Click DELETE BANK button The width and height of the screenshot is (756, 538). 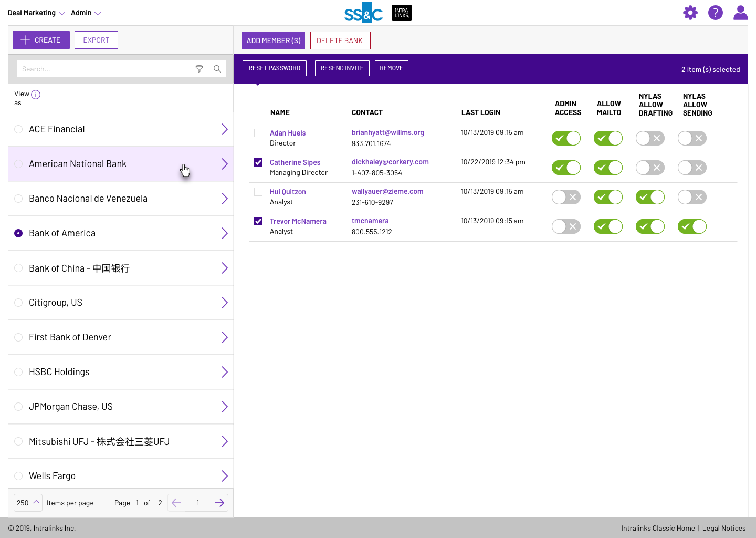[x=340, y=40]
